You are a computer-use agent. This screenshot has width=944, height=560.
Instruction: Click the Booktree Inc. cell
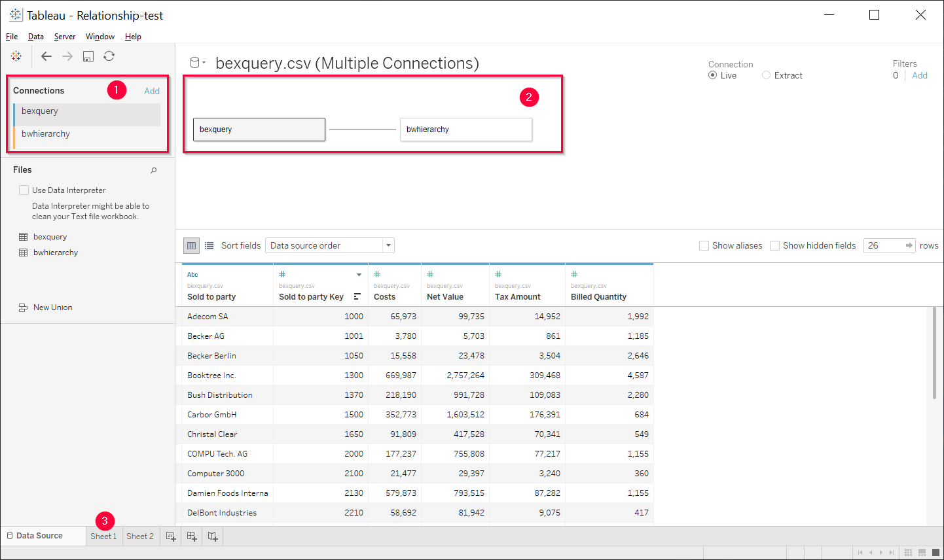(x=227, y=376)
